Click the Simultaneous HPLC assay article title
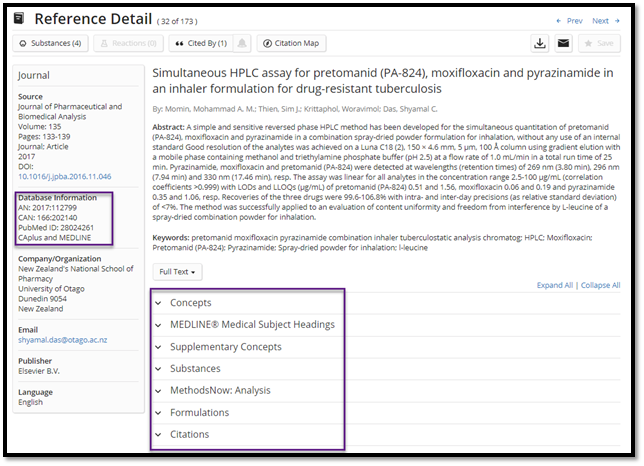 (x=383, y=80)
